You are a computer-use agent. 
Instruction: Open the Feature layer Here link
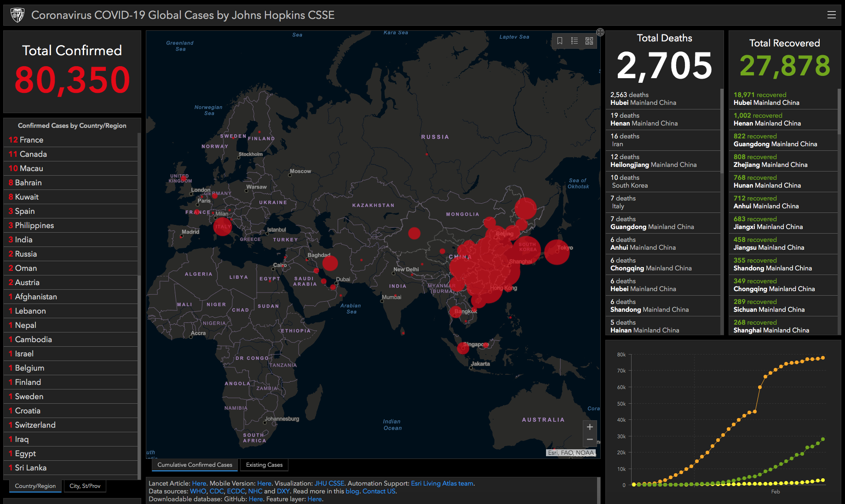[315, 499]
